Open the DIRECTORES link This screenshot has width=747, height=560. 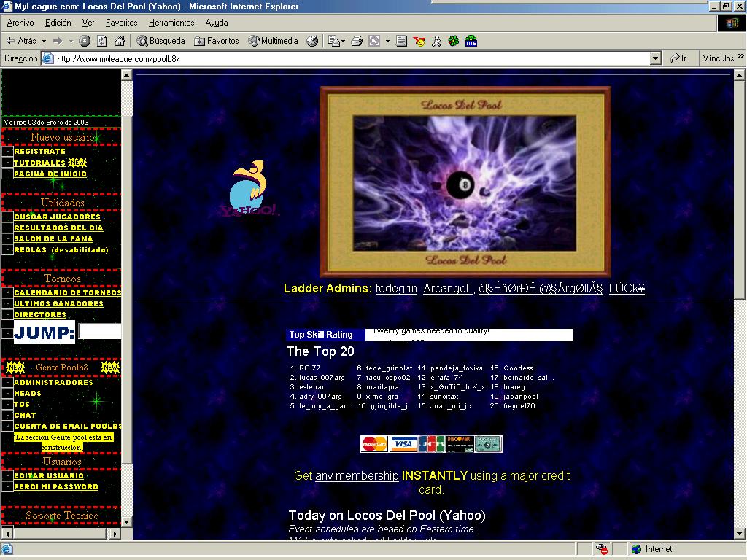[x=40, y=314]
